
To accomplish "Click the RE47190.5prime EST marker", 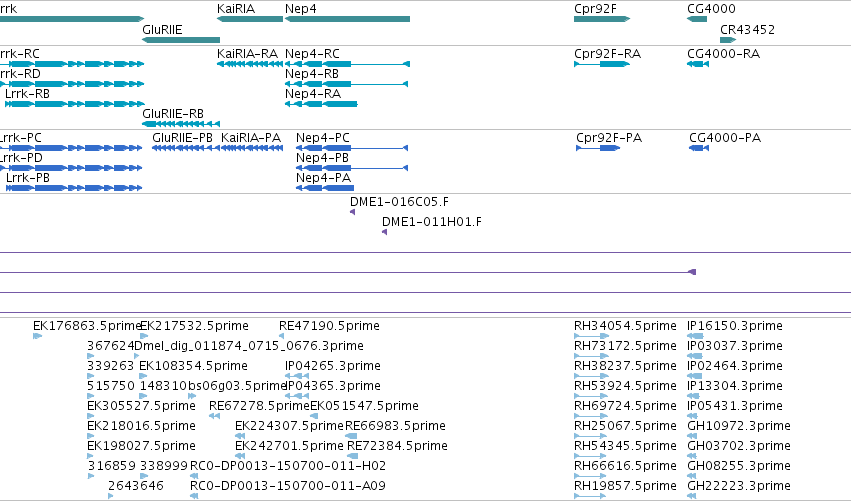I will click(x=281, y=336).
